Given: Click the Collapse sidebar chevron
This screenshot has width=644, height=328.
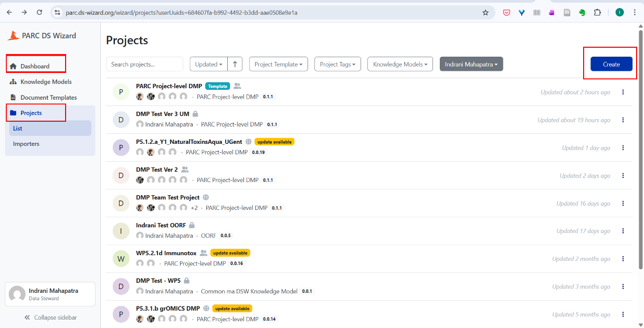Looking at the screenshot, I should (x=27, y=318).
